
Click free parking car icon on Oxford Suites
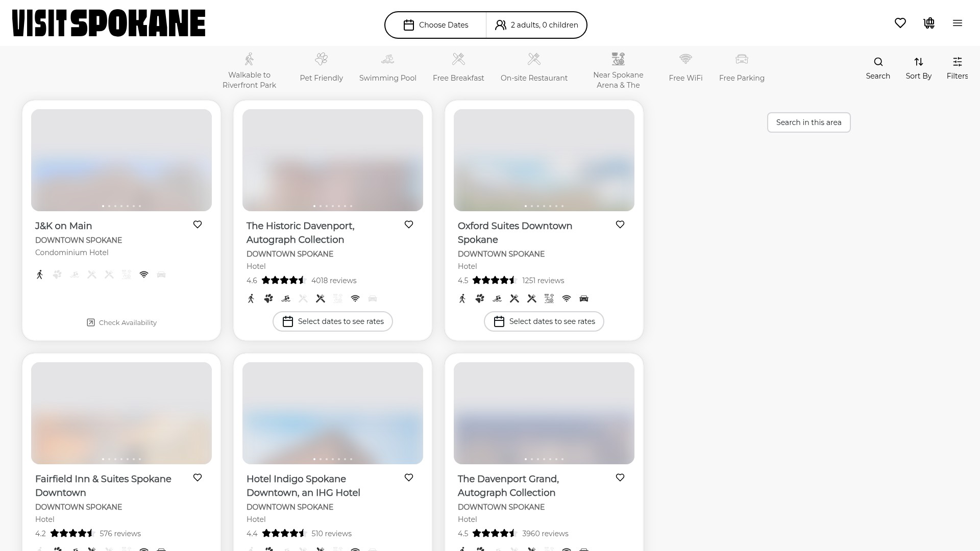[584, 298]
